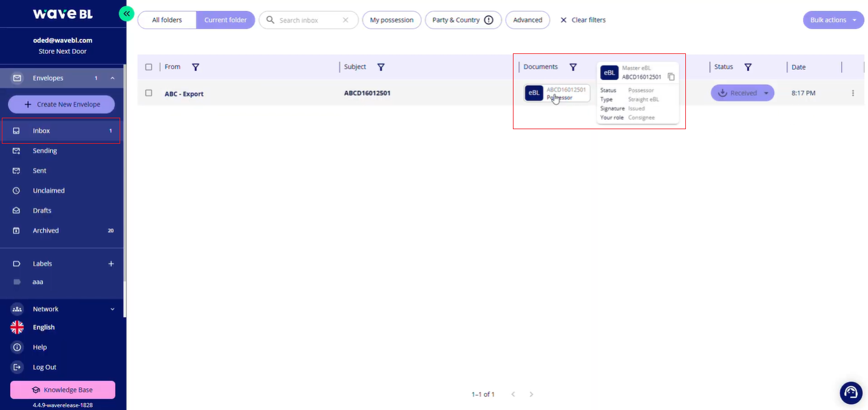
Task: Click the Create New Envelope button
Action: pos(61,104)
